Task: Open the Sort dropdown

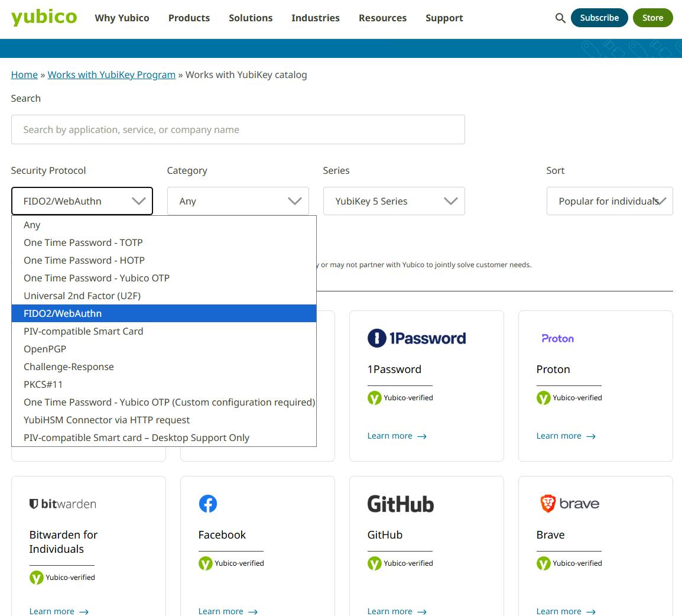Action: click(x=609, y=201)
